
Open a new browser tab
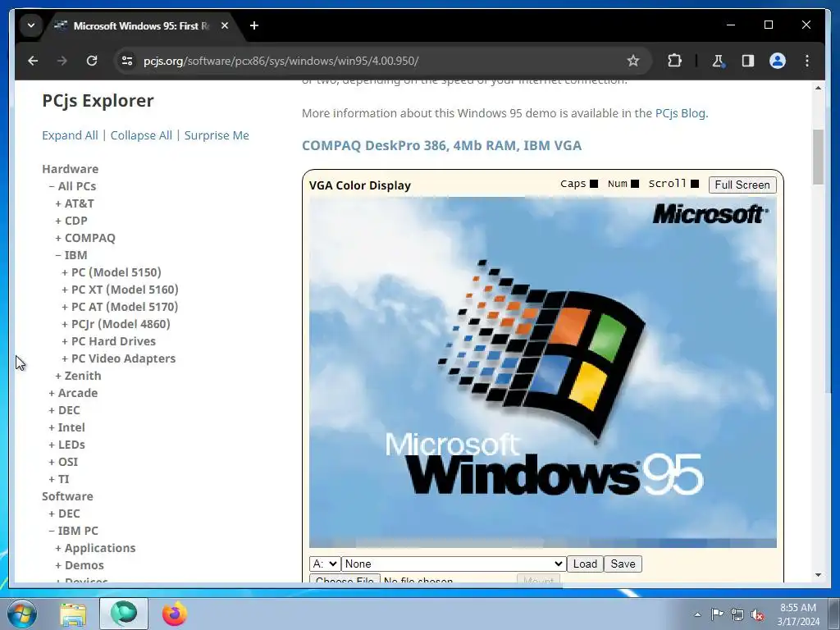pos(254,25)
